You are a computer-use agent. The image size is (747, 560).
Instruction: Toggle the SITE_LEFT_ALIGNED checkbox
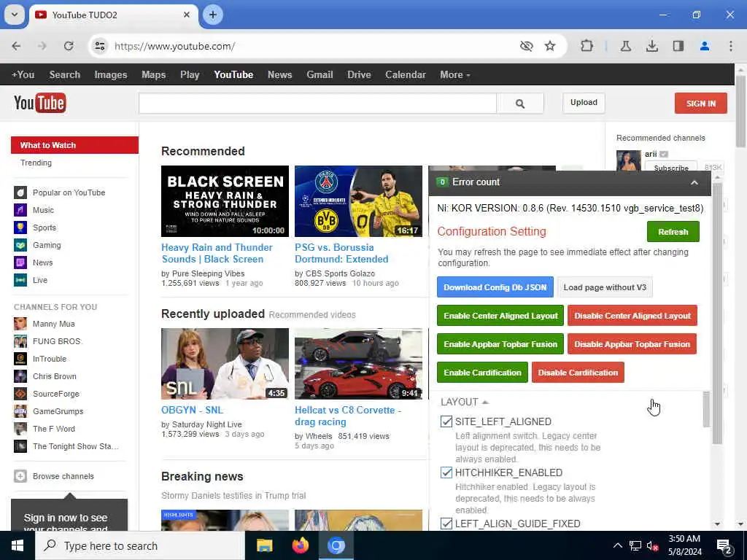[446, 421]
